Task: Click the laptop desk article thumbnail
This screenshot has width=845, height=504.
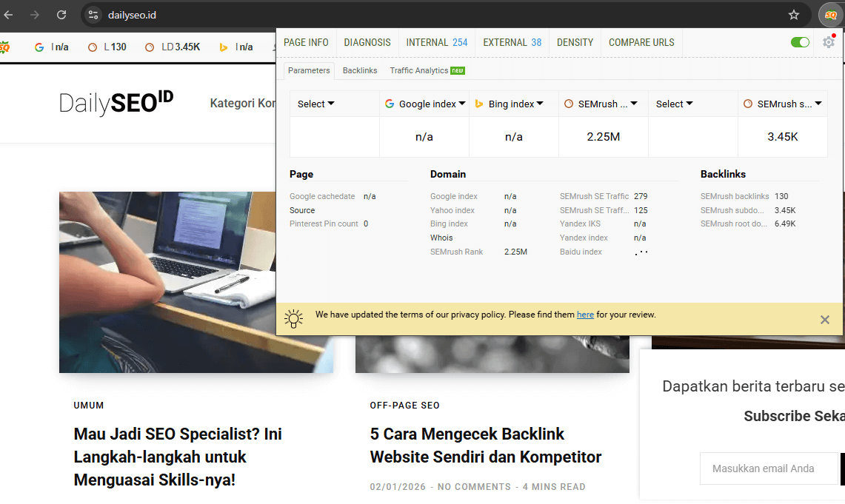Action: 196,282
